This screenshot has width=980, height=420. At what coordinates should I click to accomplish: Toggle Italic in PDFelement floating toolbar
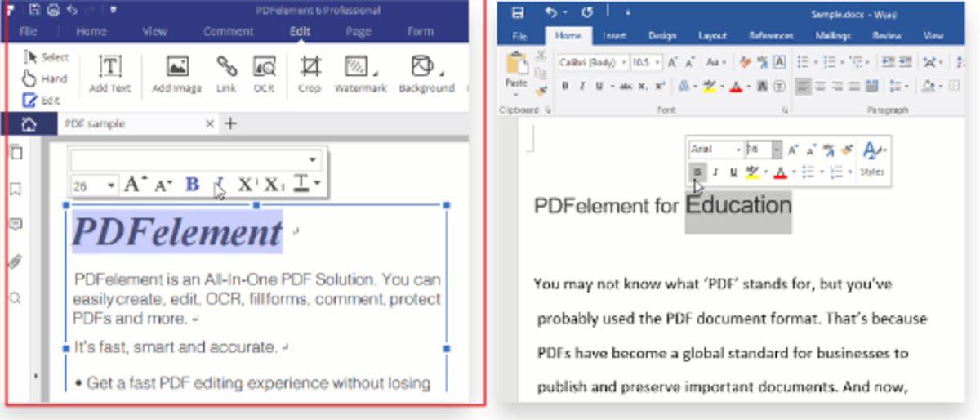(219, 185)
